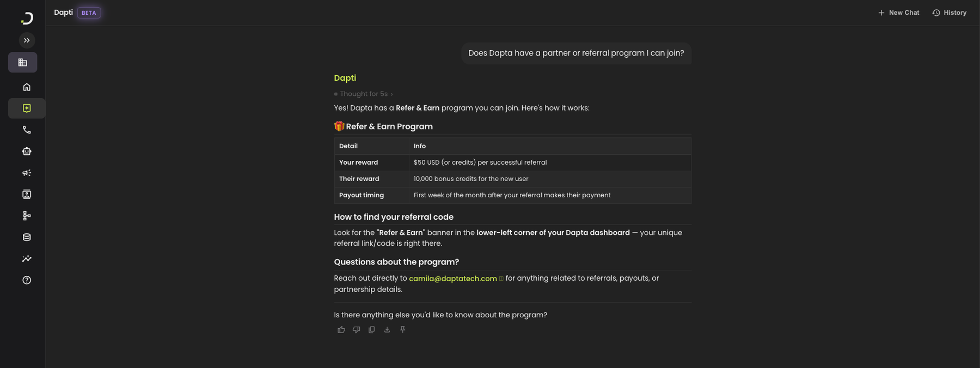Expand the 'Thought for 5s' reasoning

click(363, 94)
